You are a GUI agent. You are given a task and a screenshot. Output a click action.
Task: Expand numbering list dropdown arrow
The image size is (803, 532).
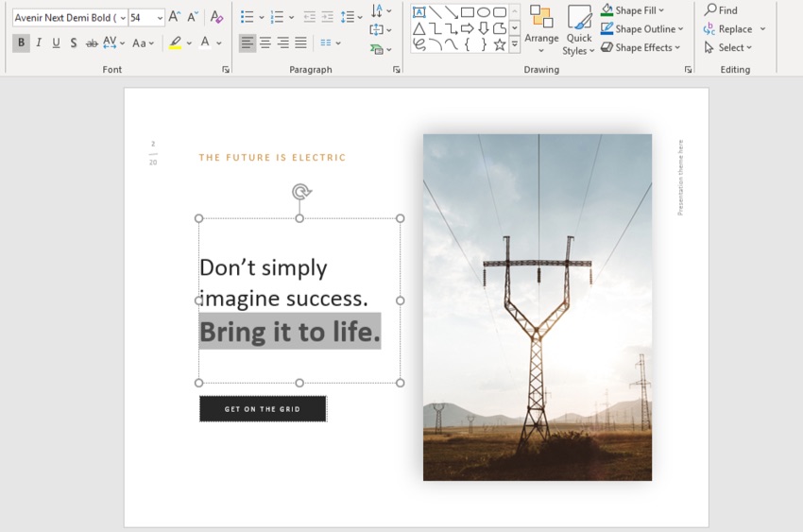291,17
